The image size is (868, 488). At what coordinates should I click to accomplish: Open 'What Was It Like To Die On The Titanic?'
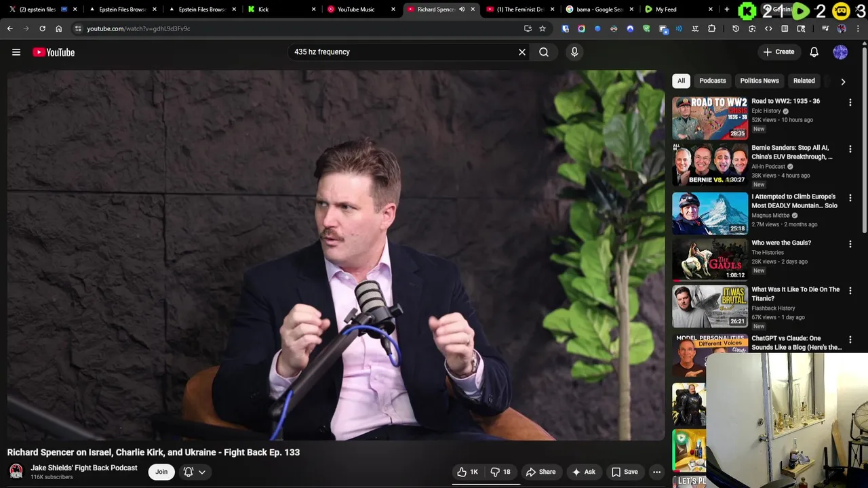(795, 293)
